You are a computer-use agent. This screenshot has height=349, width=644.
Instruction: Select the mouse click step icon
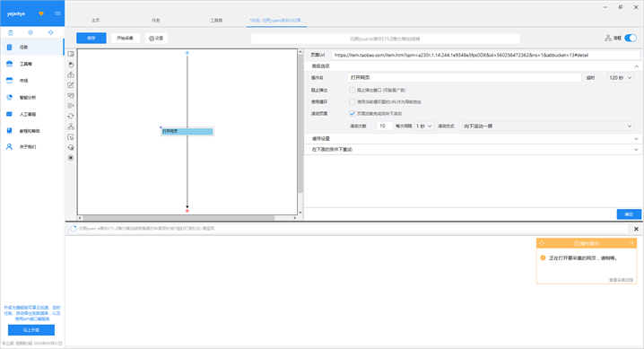pos(71,65)
